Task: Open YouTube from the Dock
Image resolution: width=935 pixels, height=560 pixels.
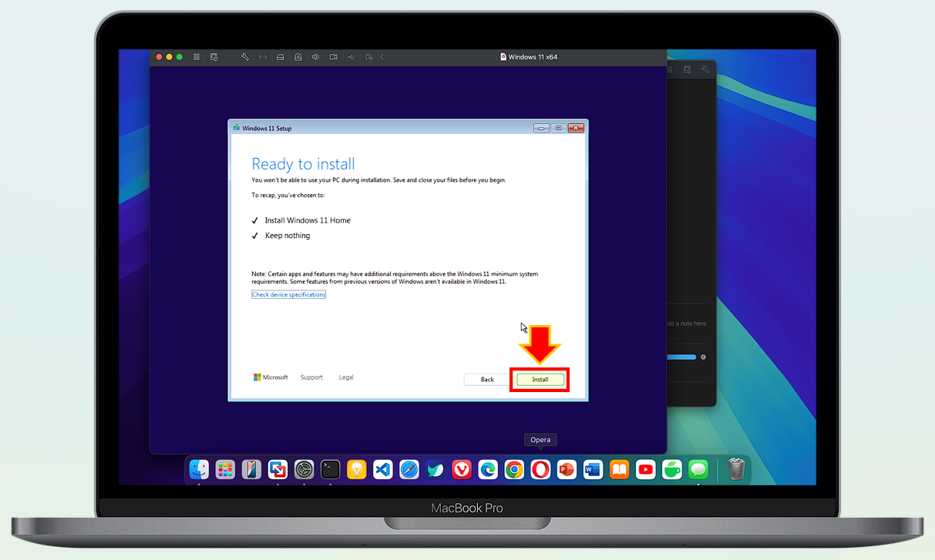Action: point(645,469)
